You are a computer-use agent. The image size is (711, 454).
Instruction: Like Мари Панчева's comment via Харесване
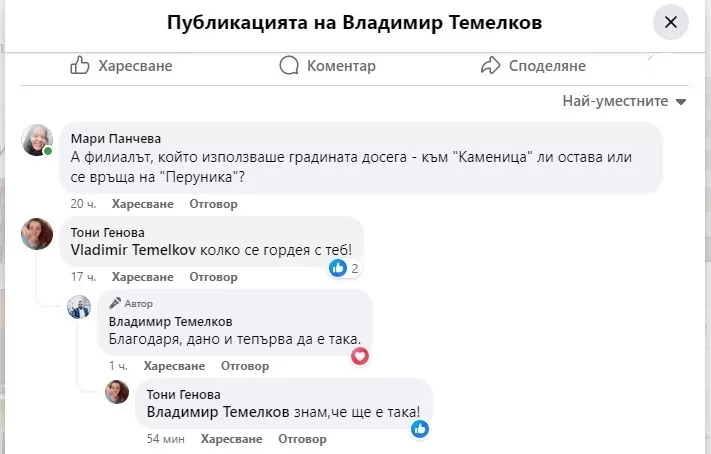pyautogui.click(x=142, y=204)
